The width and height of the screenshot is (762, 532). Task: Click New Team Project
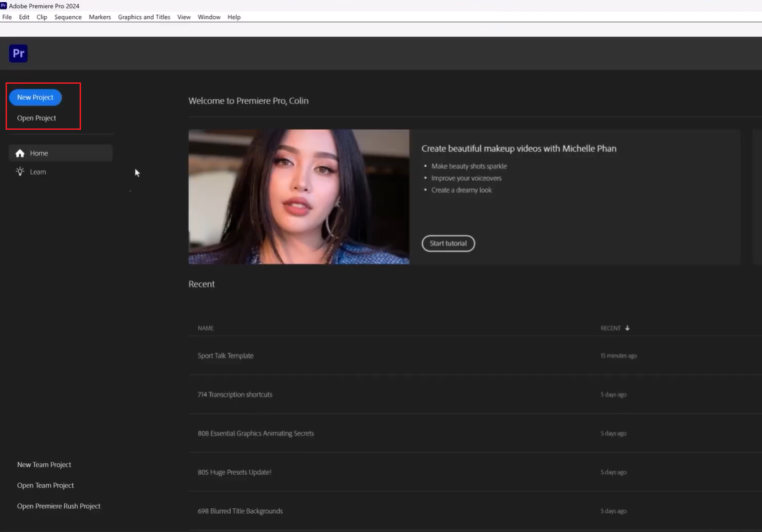(x=44, y=464)
